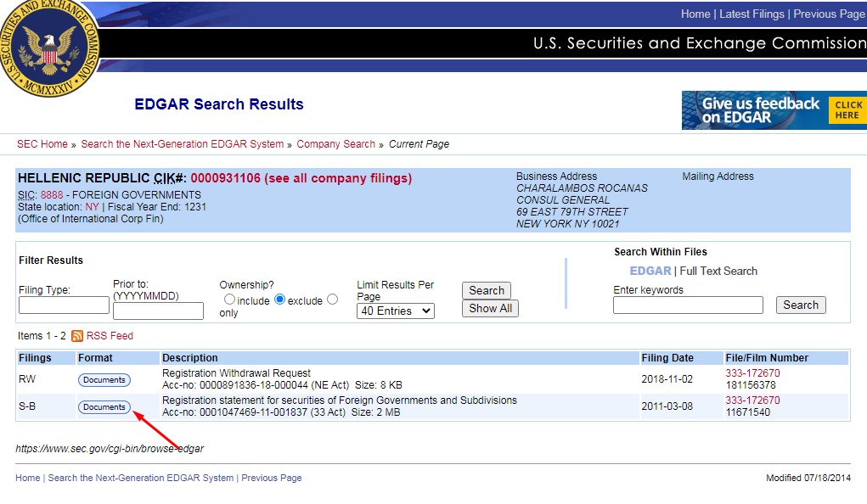This screenshot has width=867, height=504.
Task: Click the RSS Feed text link
Action: (110, 336)
